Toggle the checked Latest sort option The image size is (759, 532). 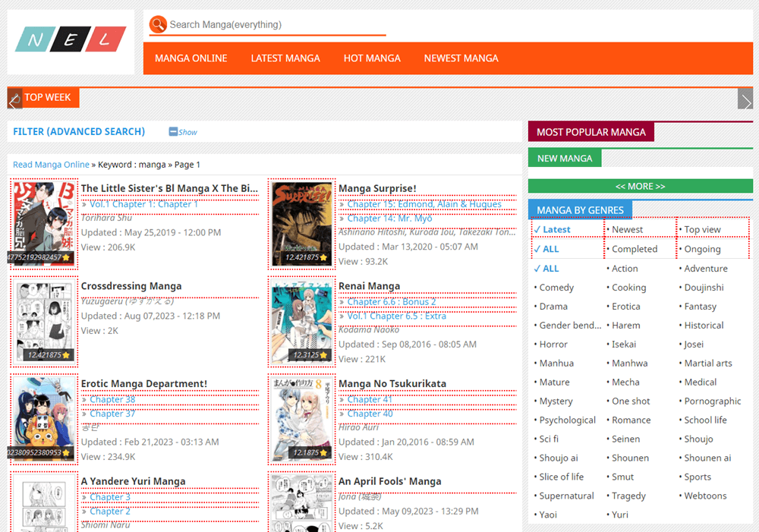click(x=553, y=229)
